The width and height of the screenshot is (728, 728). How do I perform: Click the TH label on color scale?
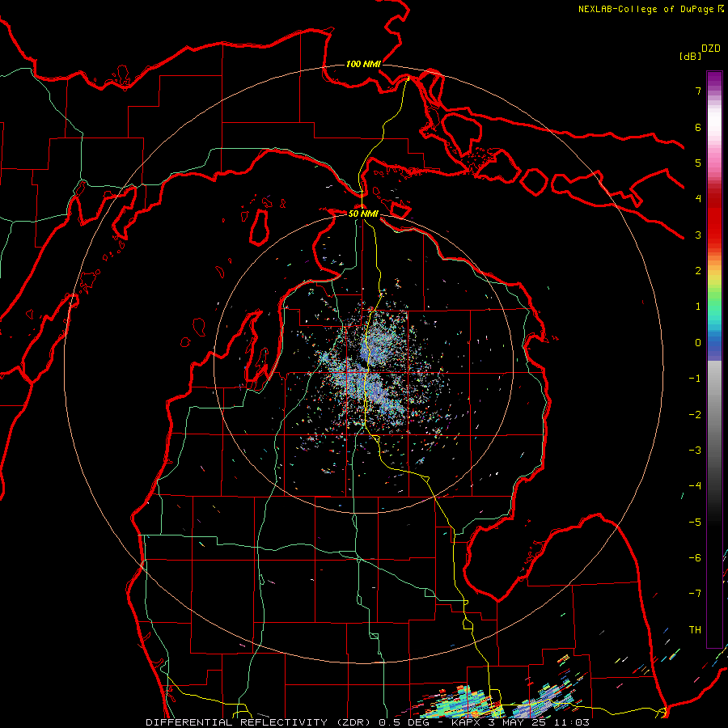tap(695, 629)
